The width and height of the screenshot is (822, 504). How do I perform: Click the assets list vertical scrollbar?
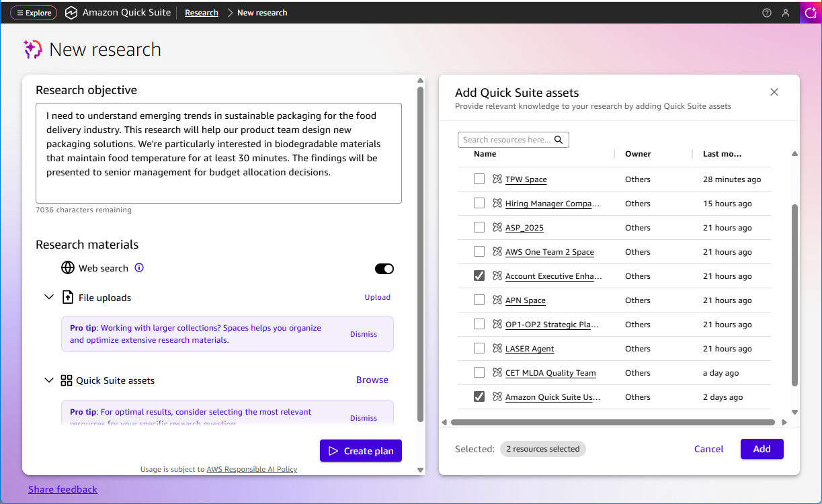coord(795,296)
